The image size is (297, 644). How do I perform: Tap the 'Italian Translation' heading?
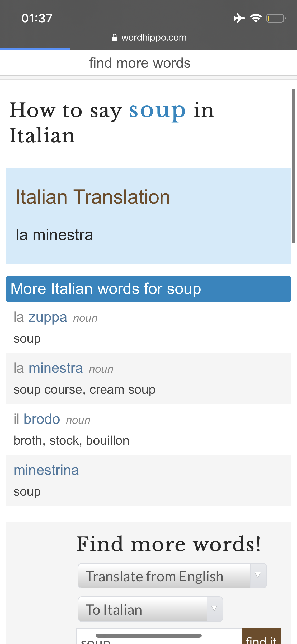tap(93, 197)
